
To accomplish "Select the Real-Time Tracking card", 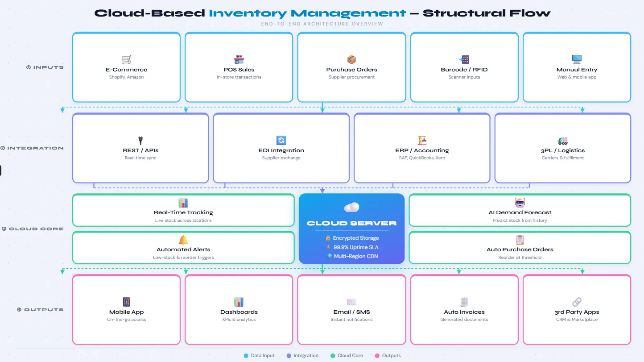I will pos(183,210).
